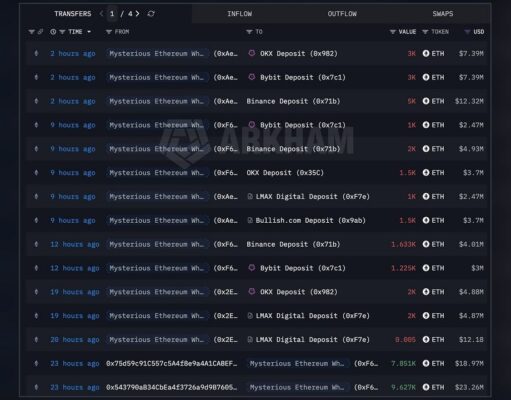Open the USD column filter
Image resolution: width=511 pixels, height=400 pixels.
tap(467, 32)
